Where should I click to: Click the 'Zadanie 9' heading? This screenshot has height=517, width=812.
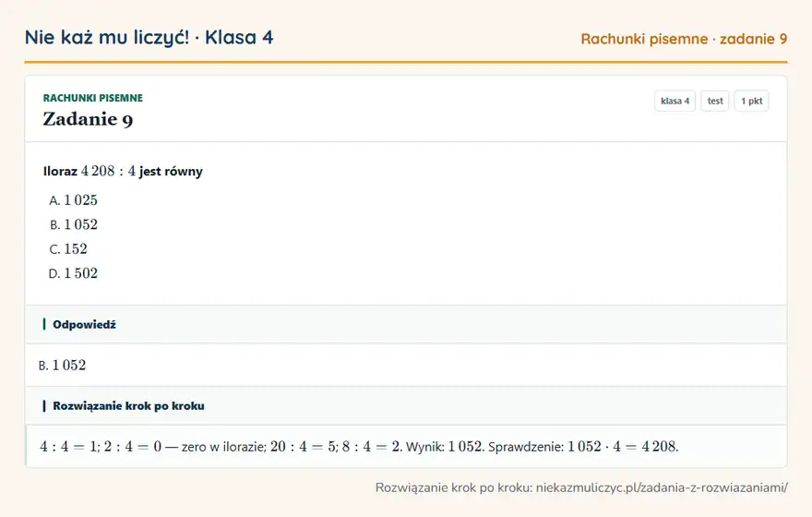(x=88, y=119)
